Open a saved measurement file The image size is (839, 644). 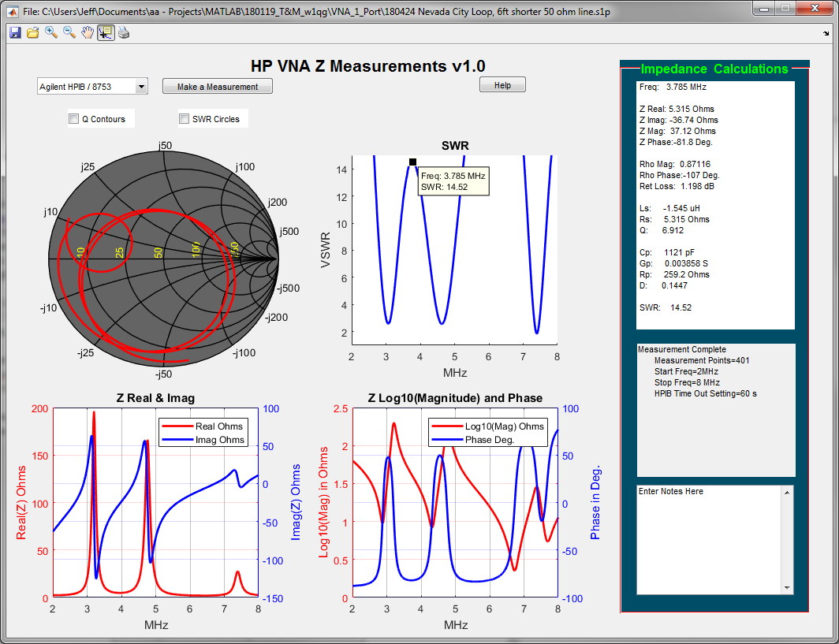point(33,32)
